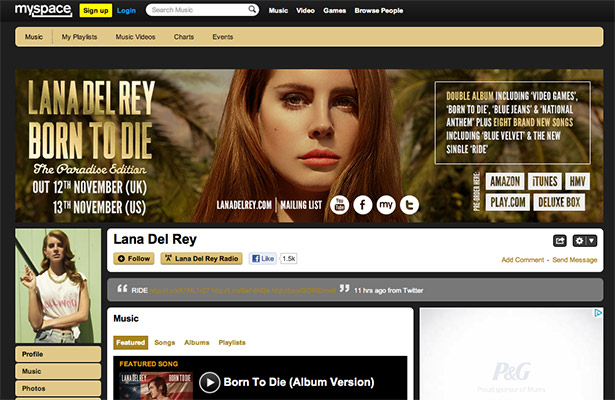Open the links in the RIDE tweet
The width and height of the screenshot is (615, 400).
tap(242, 291)
